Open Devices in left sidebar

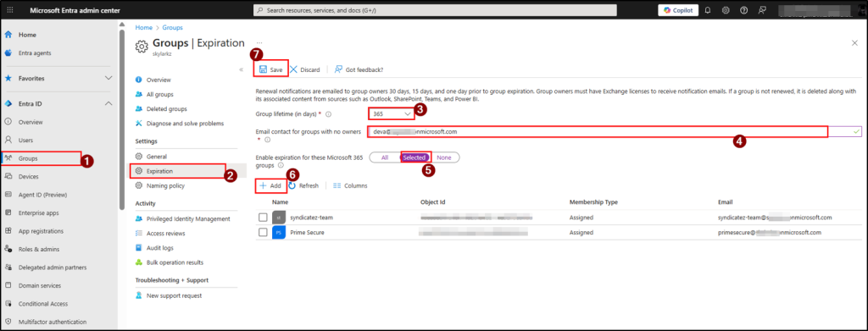[28, 177]
